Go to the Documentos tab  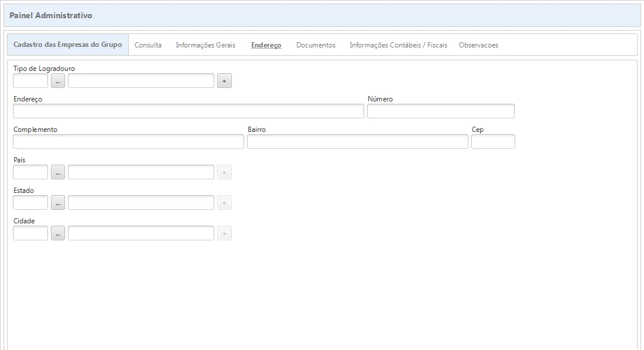coord(316,45)
